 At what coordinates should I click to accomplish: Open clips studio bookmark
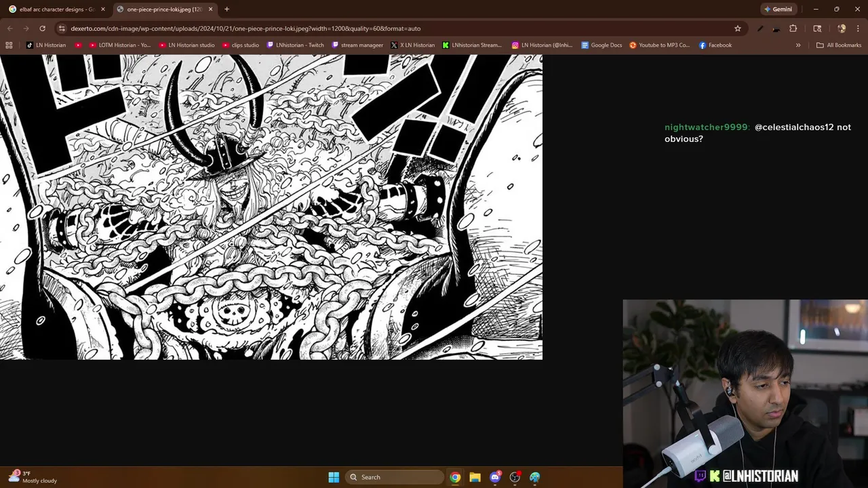[x=241, y=45]
